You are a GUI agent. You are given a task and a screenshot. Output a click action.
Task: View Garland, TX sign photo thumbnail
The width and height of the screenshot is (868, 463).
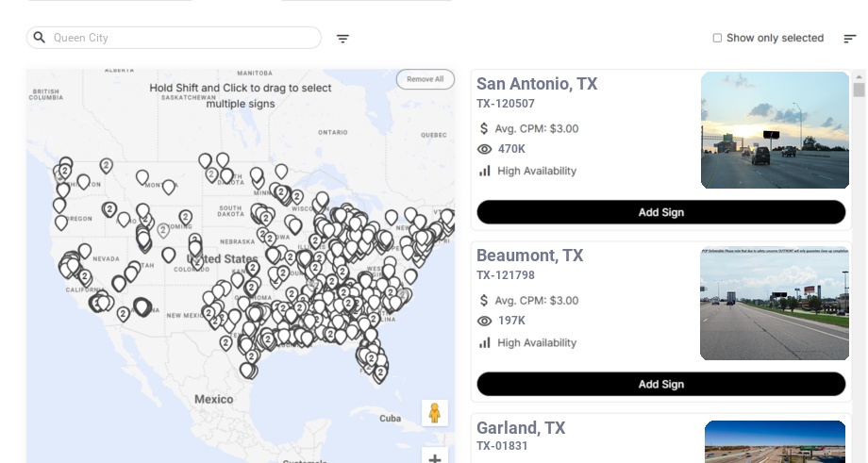[x=775, y=441]
